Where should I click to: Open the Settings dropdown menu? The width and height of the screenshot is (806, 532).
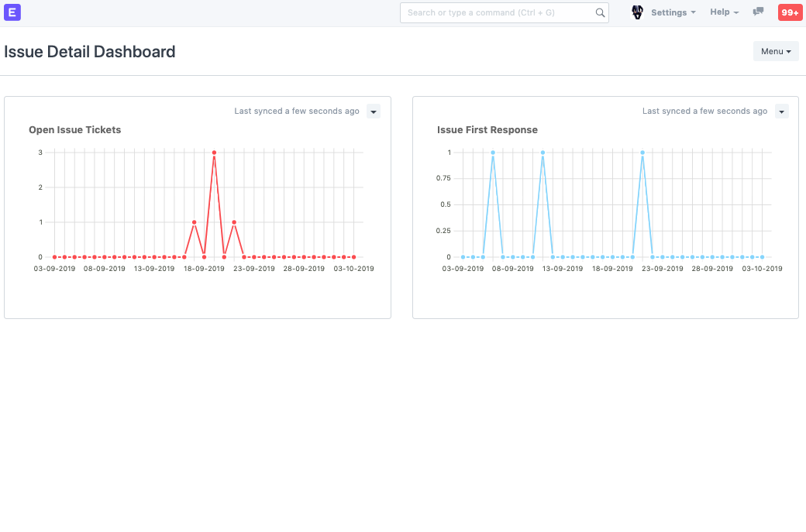click(x=673, y=12)
